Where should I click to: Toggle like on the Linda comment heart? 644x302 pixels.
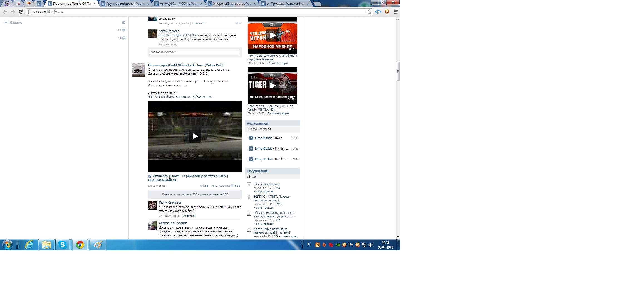tap(237, 24)
